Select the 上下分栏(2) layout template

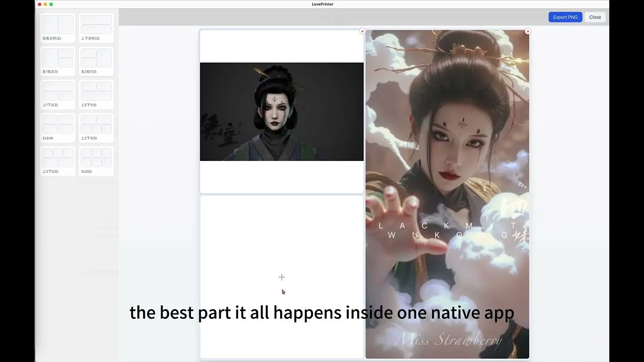click(96, 28)
